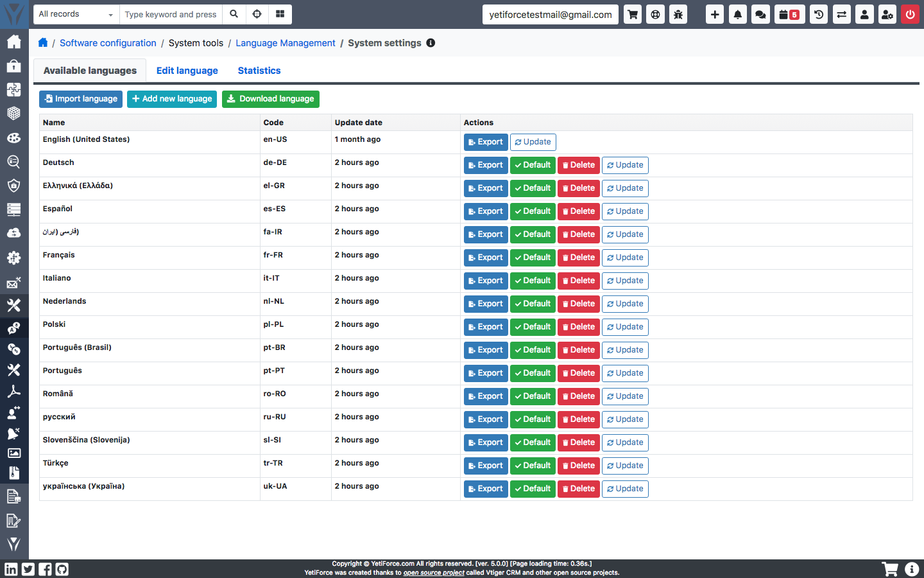The image size is (924, 578).
Task: Click the plus quick-create icon
Action: pyautogui.click(x=715, y=14)
